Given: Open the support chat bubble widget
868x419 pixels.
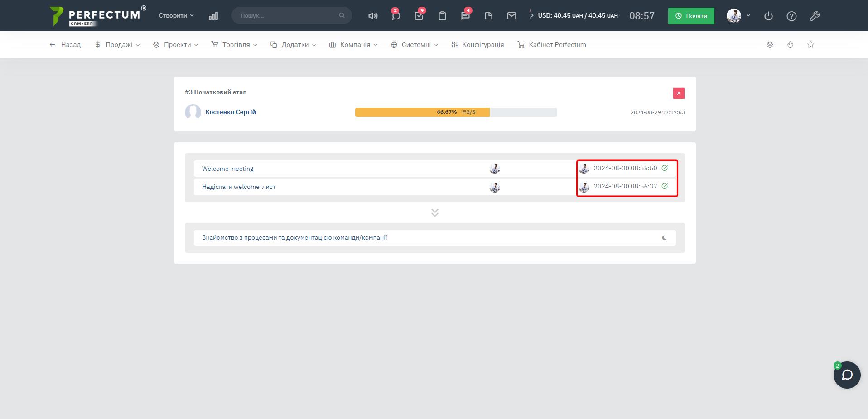Looking at the screenshot, I should point(847,375).
